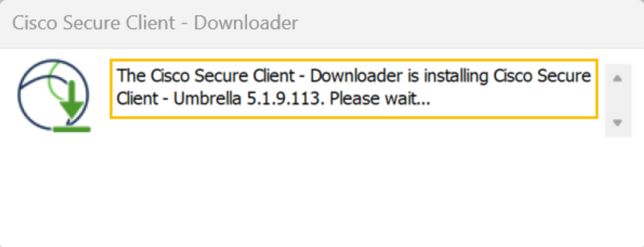
Task: Click the "Please wait..." text
Action: 380,98
